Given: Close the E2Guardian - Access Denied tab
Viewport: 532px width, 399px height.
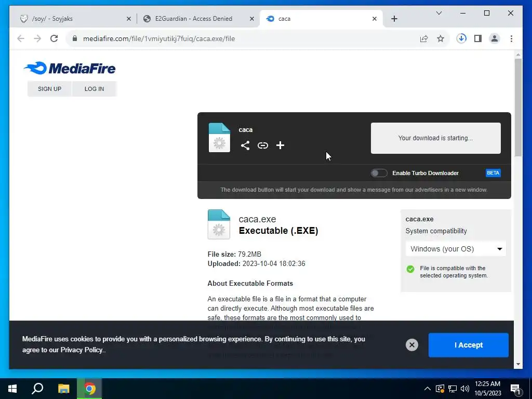Looking at the screenshot, I should point(252,19).
